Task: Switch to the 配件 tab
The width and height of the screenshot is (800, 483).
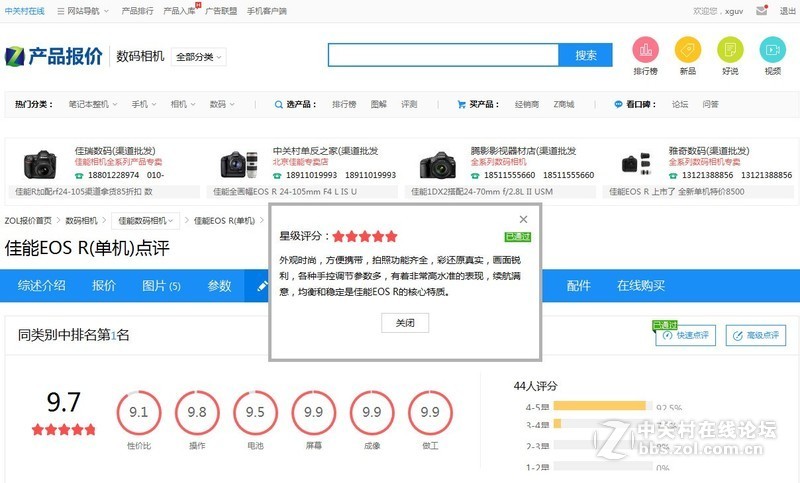Action: pos(579,286)
